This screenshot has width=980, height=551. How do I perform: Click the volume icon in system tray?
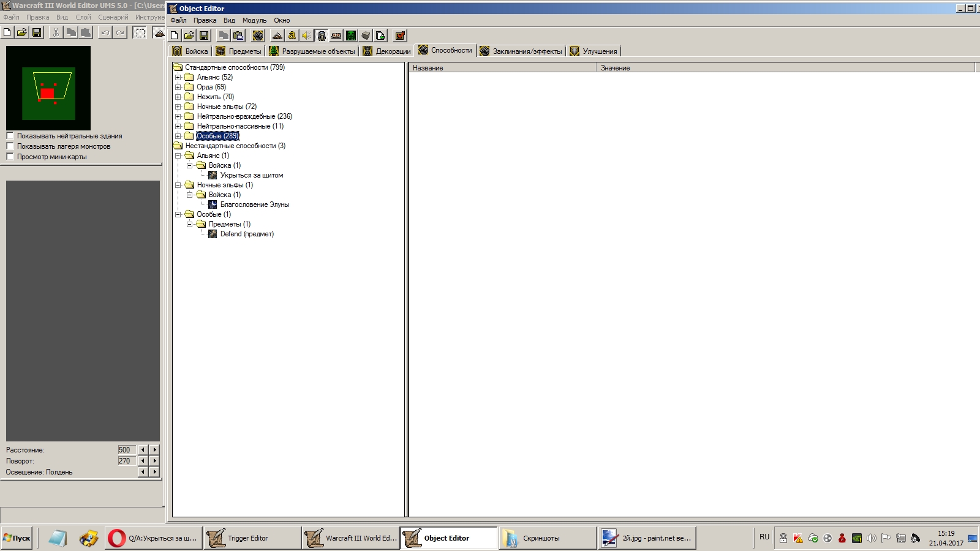pos(871,538)
